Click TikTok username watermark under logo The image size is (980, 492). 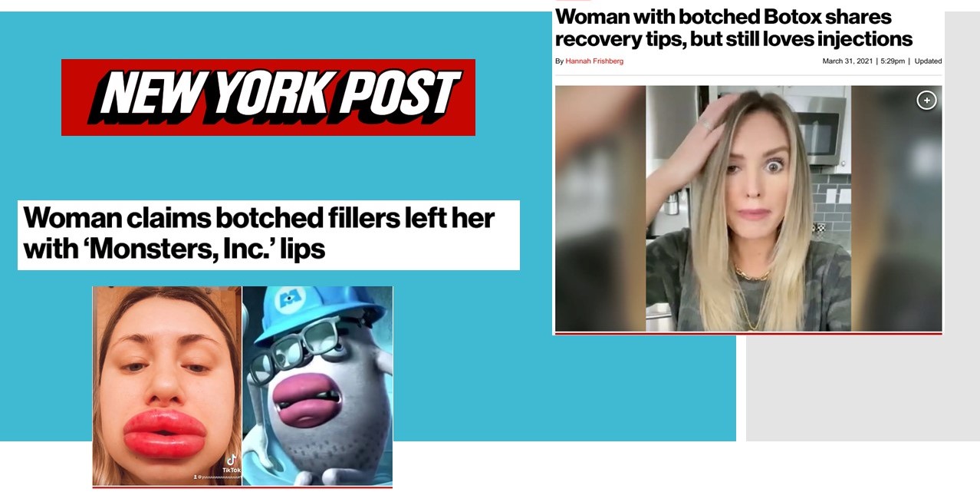[218, 477]
